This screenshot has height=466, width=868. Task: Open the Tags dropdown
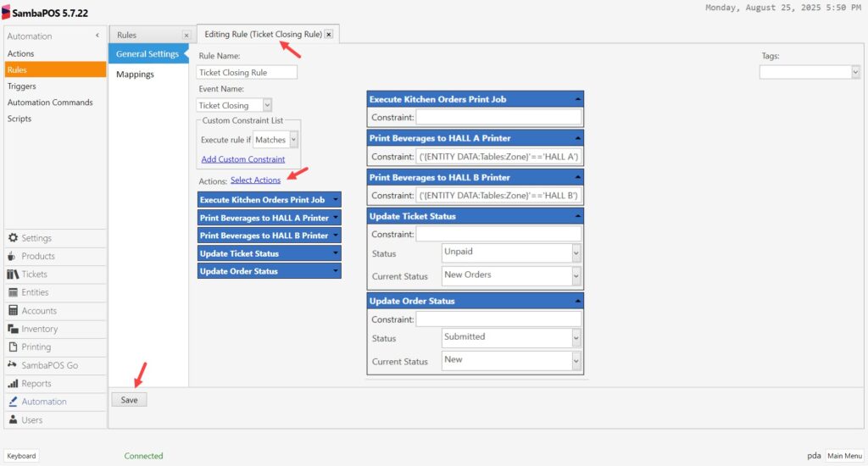[855, 72]
